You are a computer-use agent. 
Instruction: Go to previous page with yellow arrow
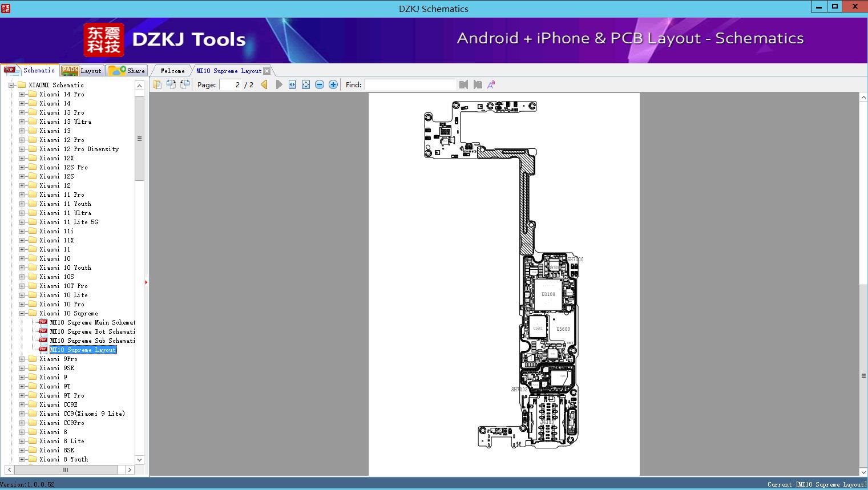point(264,84)
